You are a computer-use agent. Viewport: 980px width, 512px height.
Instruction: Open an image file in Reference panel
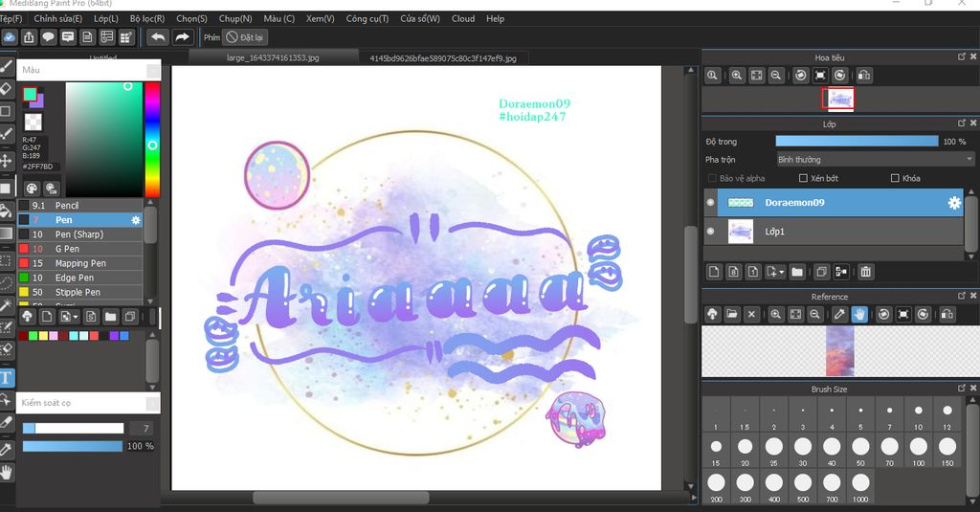coord(732,315)
